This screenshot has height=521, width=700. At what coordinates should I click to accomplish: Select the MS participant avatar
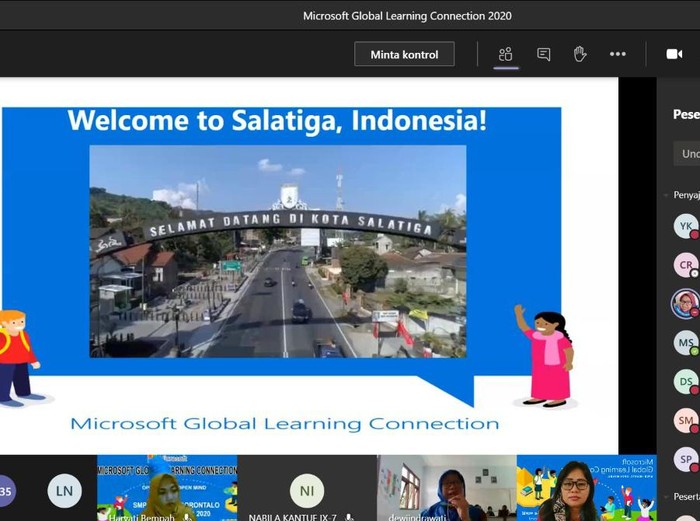click(x=686, y=343)
